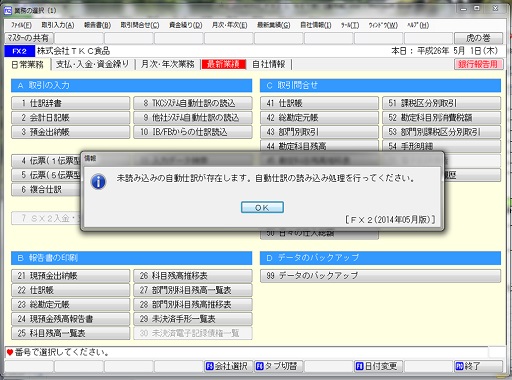The width and height of the screenshot is (512, 380).
Task: Open the 取引問合せ(C) menu
Action: point(140,25)
